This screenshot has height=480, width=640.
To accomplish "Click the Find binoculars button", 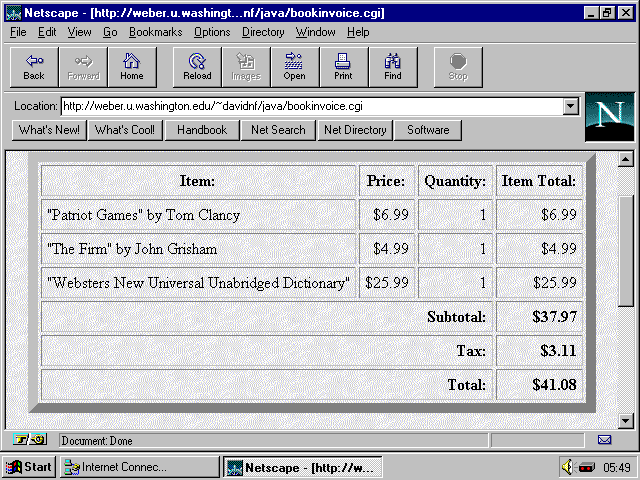I will (393, 67).
